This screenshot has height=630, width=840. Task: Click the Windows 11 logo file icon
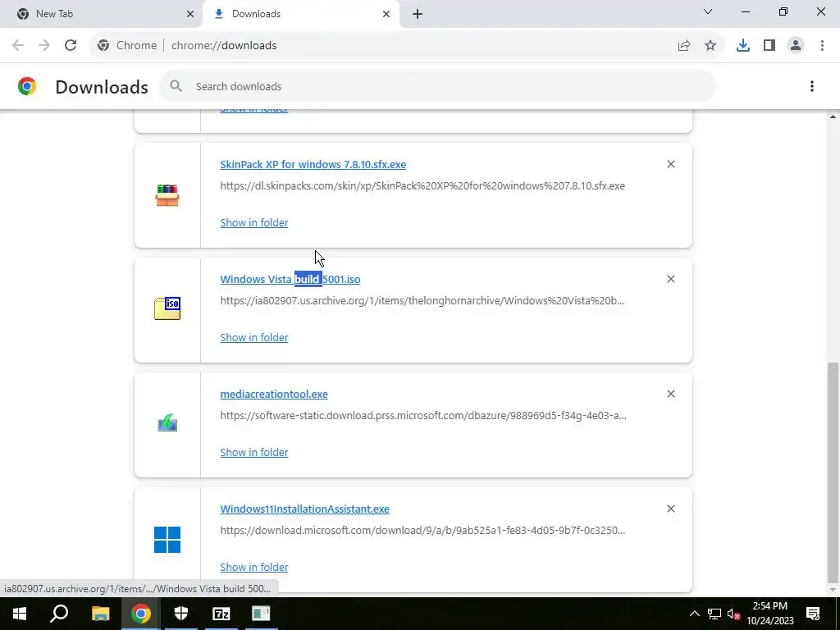167,540
